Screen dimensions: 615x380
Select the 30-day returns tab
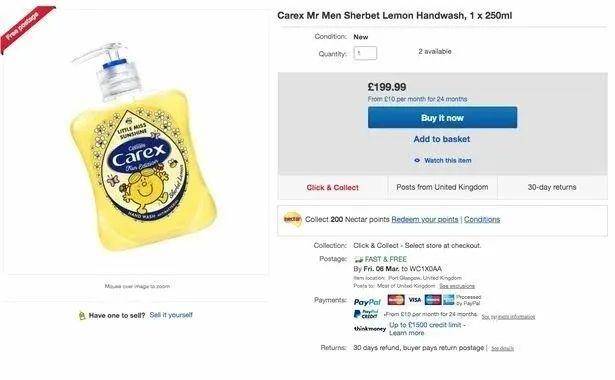(552, 187)
